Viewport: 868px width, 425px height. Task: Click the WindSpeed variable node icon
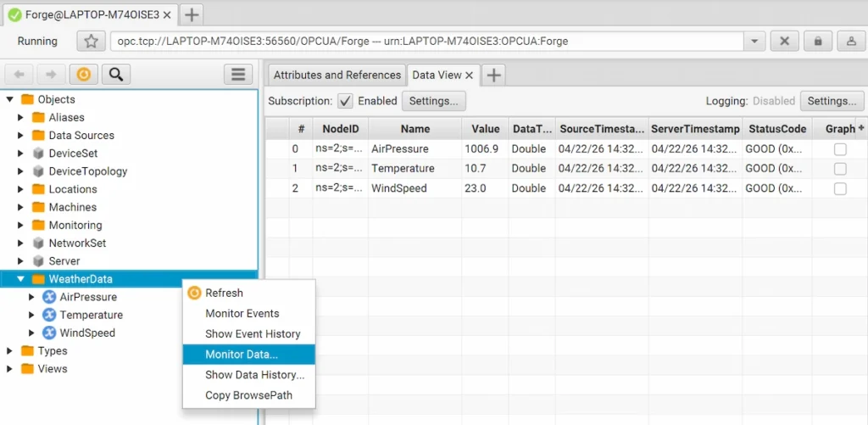coord(49,333)
